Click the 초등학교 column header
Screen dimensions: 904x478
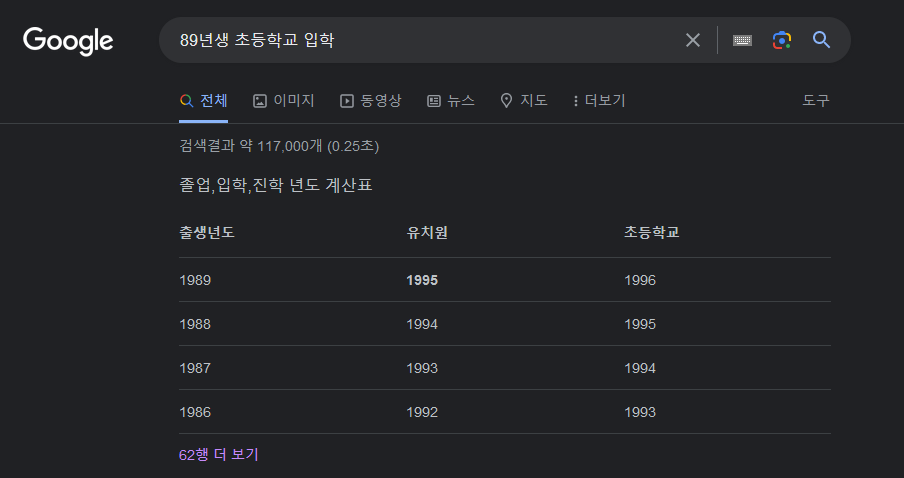[652, 233]
